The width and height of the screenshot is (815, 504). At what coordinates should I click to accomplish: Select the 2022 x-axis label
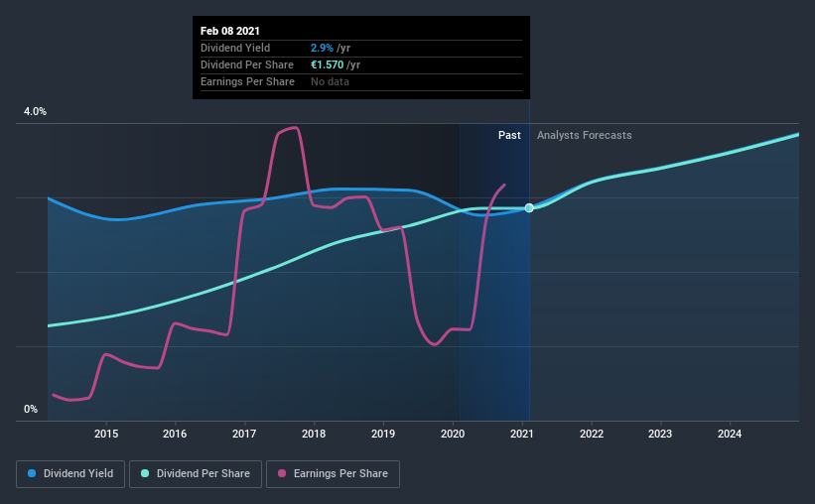(592, 434)
